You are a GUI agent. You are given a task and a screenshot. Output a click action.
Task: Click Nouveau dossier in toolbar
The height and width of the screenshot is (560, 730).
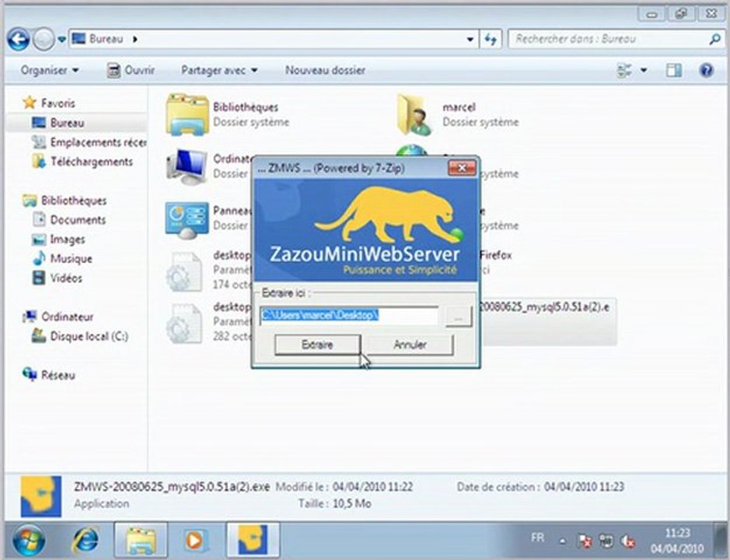325,70
